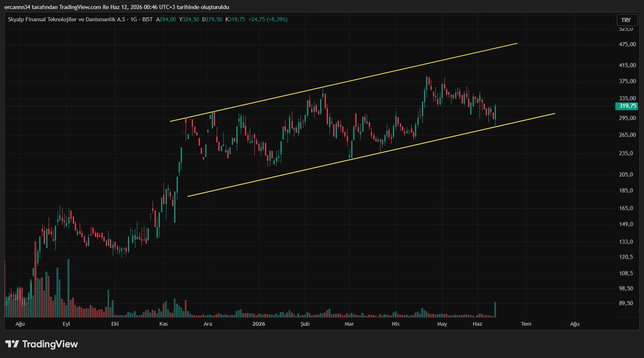Click the 108,5 price axis label

click(626, 274)
